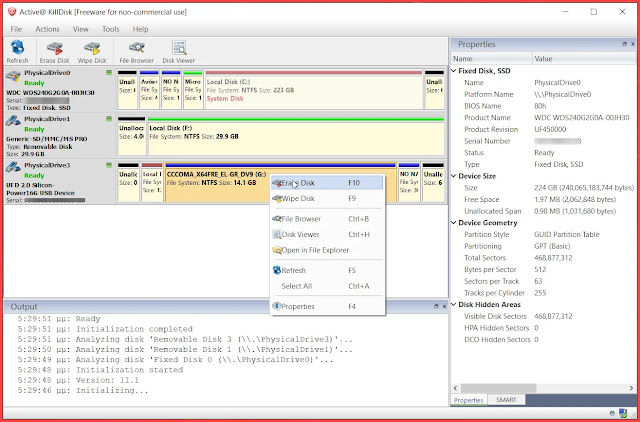640x422 pixels.
Task: Click the Partition Style value GUID Partition Table
Action: tap(567, 235)
